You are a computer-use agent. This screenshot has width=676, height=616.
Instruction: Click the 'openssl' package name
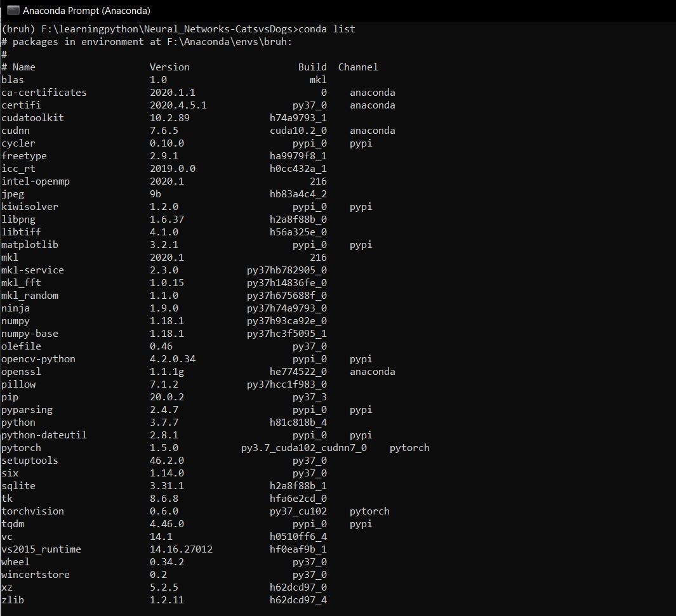click(21, 372)
